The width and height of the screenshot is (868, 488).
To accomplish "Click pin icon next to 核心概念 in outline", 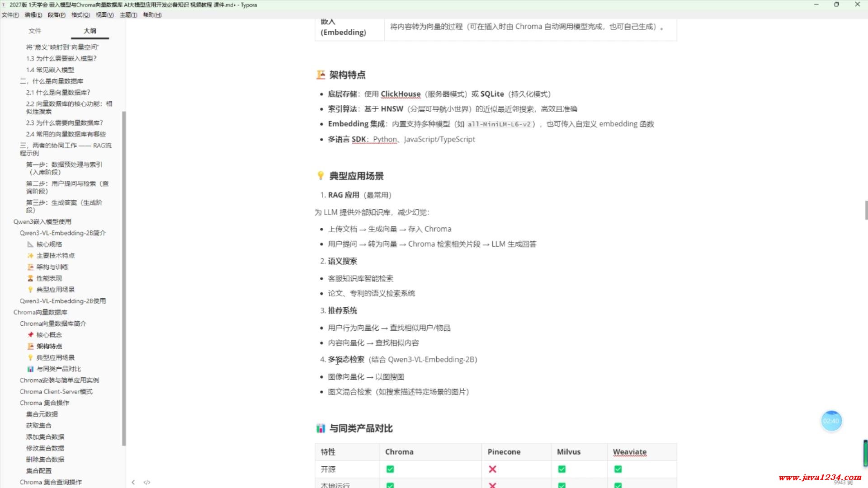I will tap(30, 335).
